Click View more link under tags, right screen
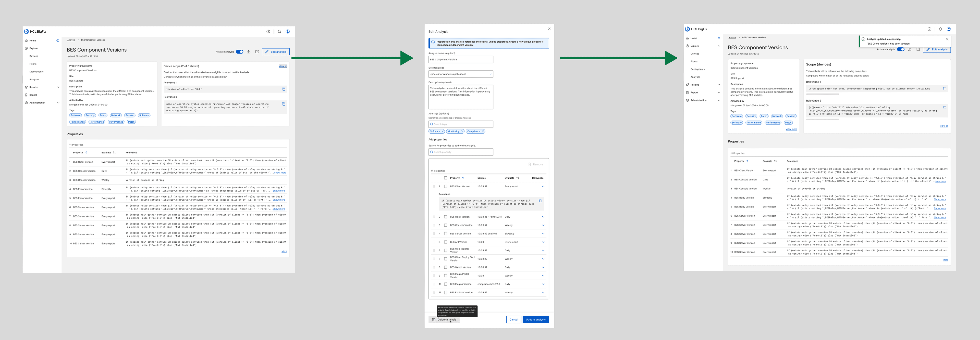This screenshot has height=340, width=980. click(791, 129)
